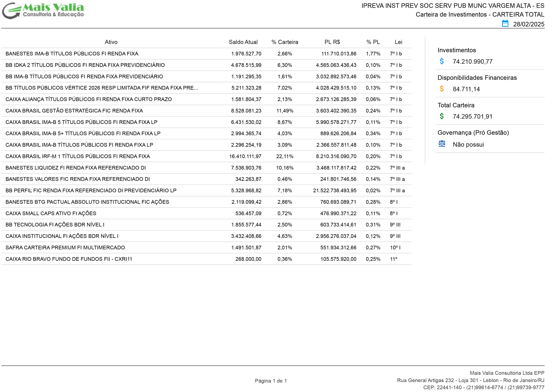Click PL value 21.522.738.493,95
The width and height of the screenshot is (556, 392).
(335, 190)
